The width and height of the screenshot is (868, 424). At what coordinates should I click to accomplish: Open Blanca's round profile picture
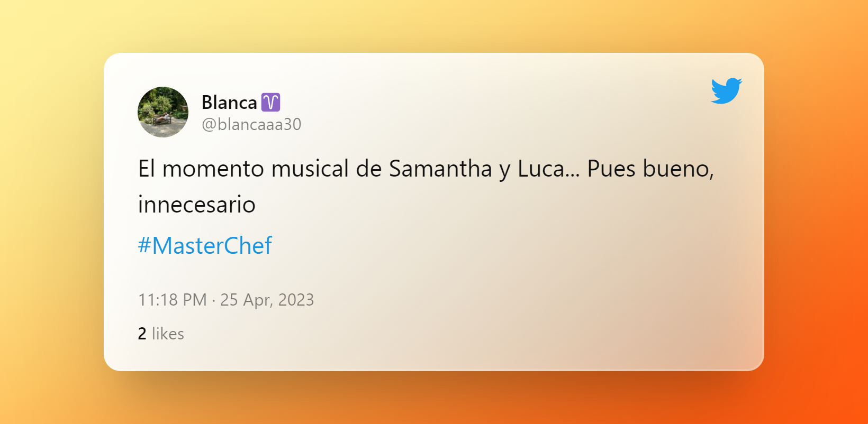pos(163,112)
